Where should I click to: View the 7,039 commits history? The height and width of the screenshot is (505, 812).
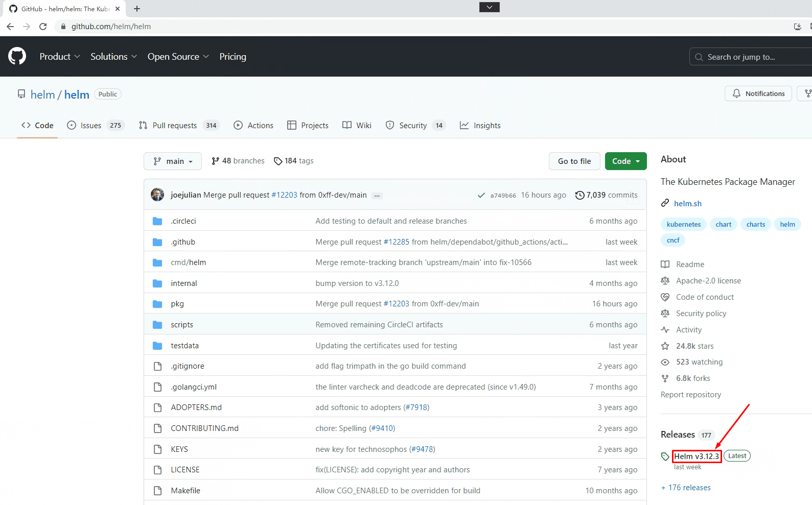tap(607, 195)
